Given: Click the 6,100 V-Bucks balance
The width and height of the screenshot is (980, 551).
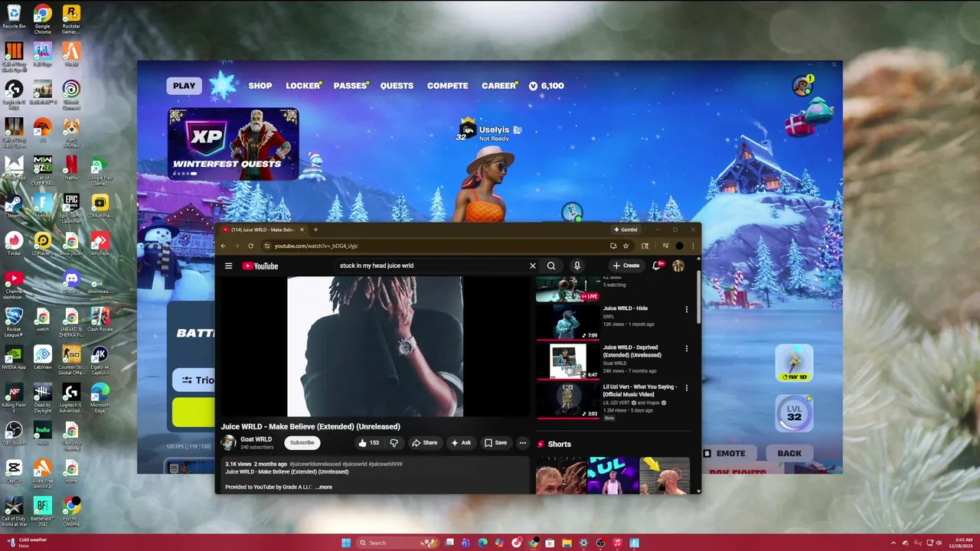Looking at the screenshot, I should (546, 86).
